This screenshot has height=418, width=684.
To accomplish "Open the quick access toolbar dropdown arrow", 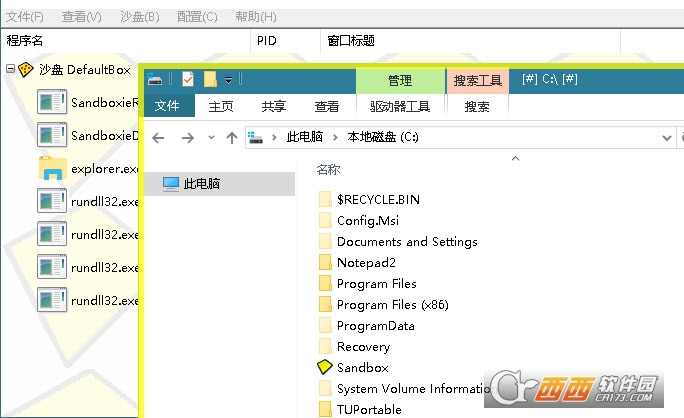I will [229, 80].
